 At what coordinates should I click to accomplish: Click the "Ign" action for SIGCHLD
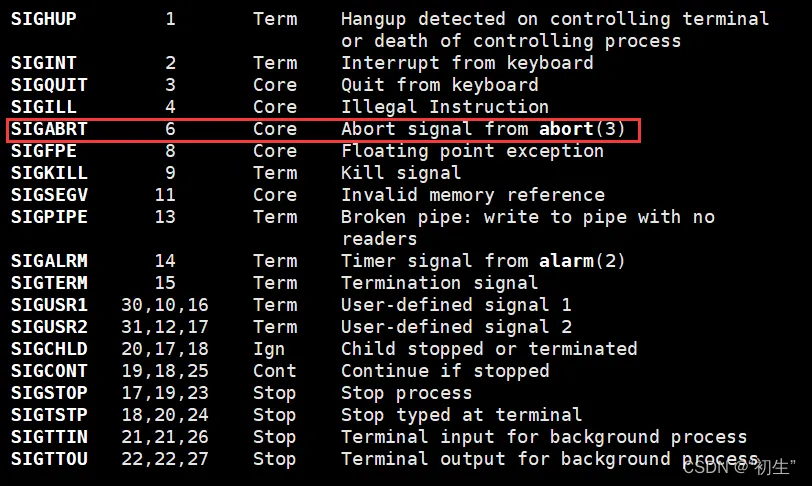coord(269,349)
